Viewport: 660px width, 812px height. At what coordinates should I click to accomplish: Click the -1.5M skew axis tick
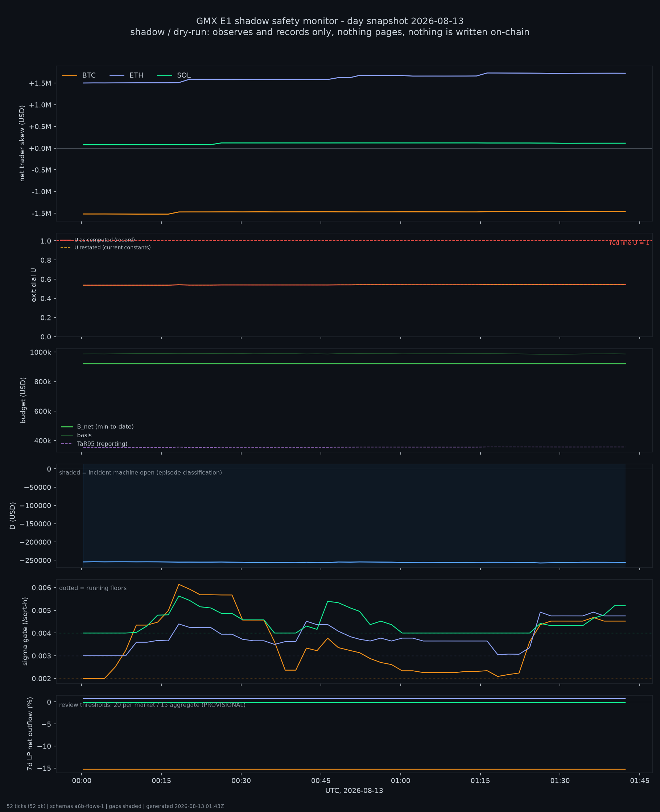[41, 214]
